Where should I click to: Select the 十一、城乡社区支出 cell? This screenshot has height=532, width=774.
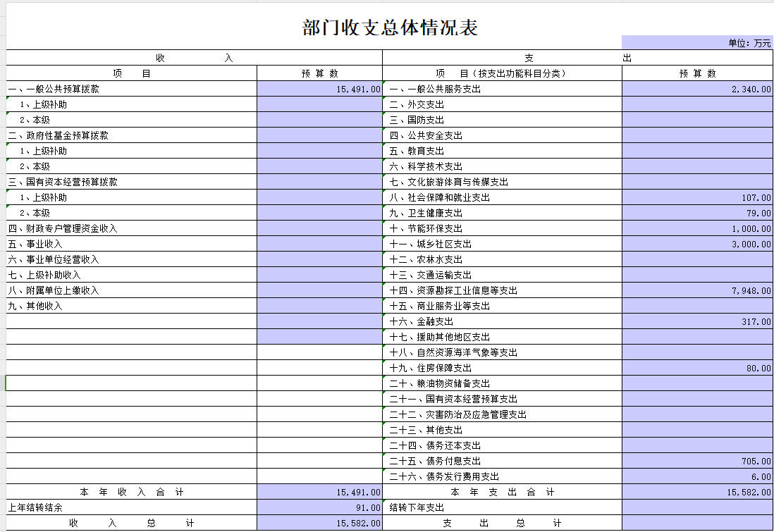click(502, 244)
